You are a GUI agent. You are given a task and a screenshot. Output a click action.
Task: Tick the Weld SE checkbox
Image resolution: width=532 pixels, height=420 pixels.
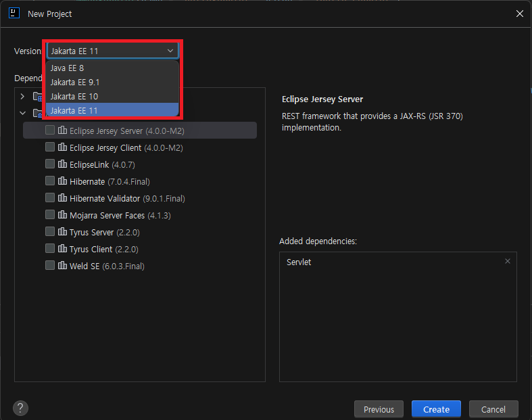pos(50,265)
